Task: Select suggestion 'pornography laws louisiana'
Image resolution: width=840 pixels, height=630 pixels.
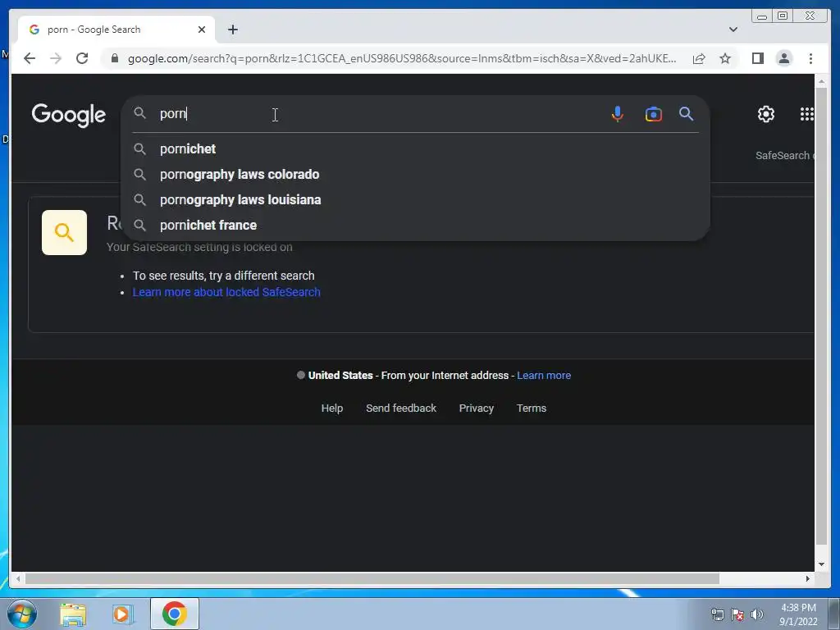Action: [415, 200]
